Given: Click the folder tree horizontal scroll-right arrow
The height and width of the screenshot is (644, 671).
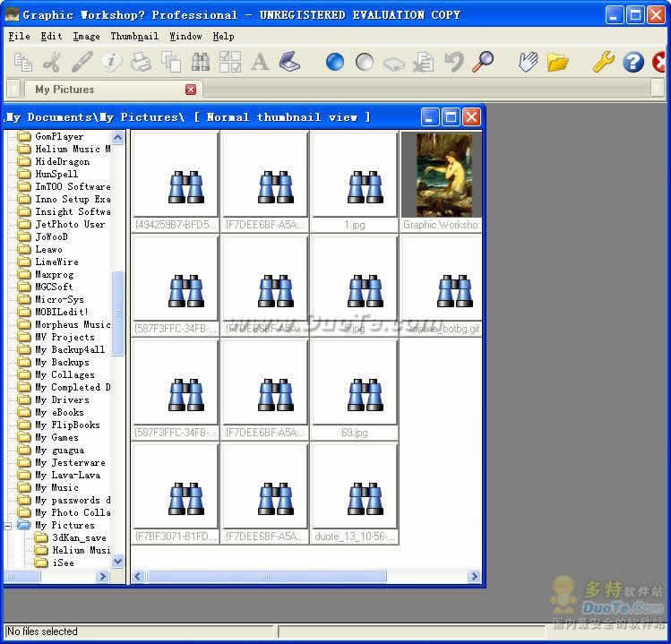Looking at the screenshot, I should (x=103, y=577).
